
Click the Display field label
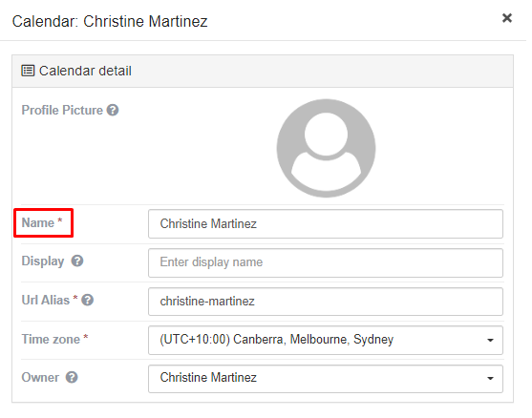point(43,261)
